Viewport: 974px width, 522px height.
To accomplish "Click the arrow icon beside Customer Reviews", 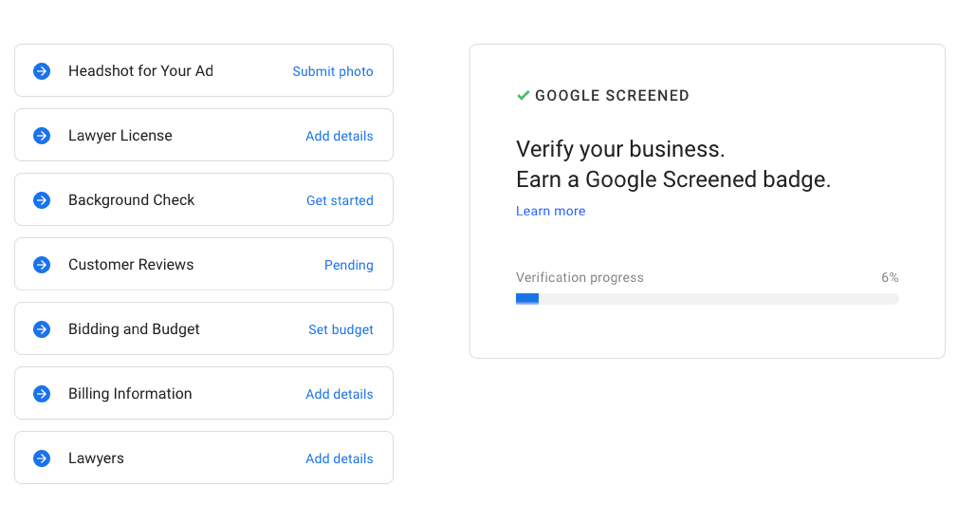I will tap(42, 265).
